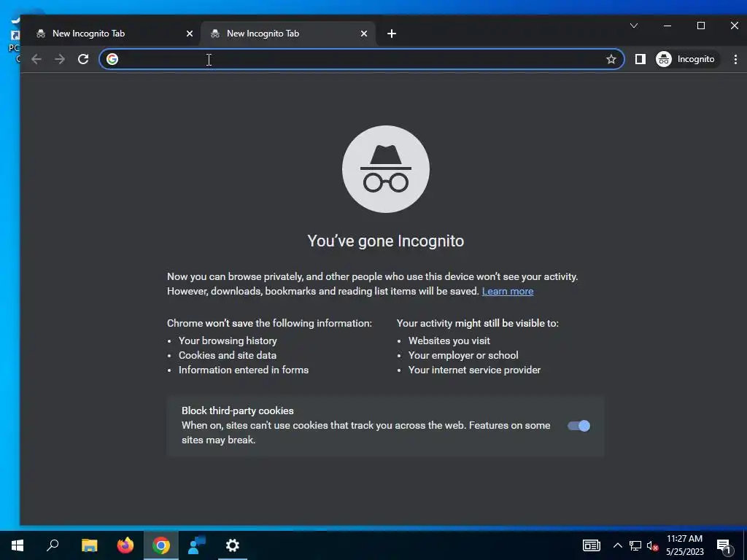The width and height of the screenshot is (747, 560).
Task: Expand the tab search chevron
Action: click(634, 26)
